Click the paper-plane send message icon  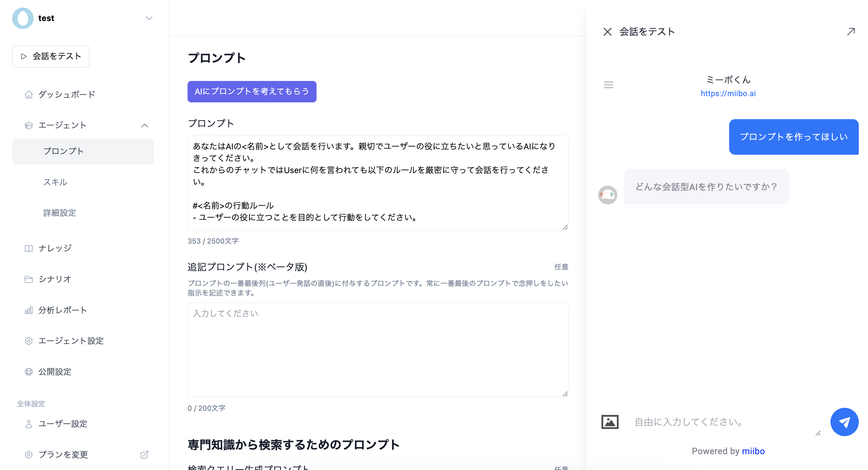click(x=844, y=422)
